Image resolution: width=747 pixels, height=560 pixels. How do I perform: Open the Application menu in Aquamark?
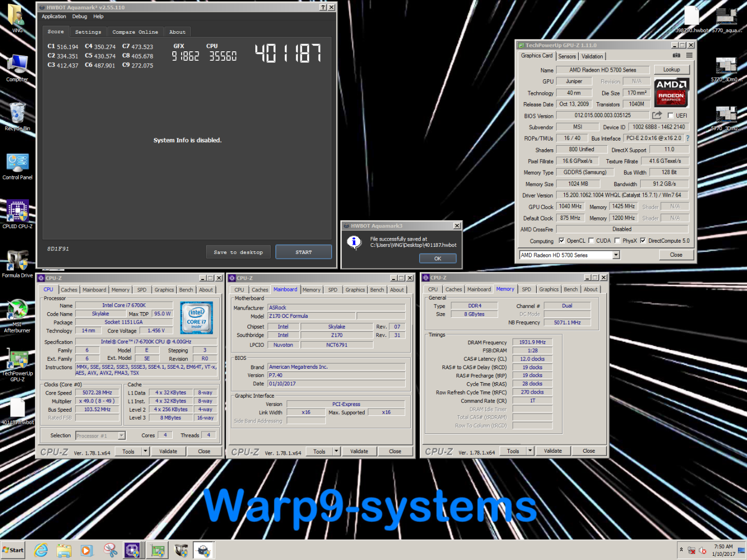tap(54, 17)
